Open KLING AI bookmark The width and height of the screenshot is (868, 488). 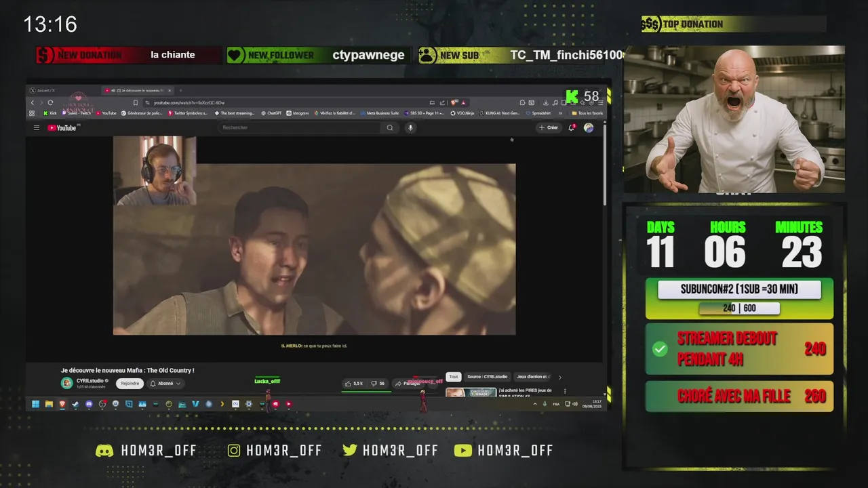coord(499,113)
